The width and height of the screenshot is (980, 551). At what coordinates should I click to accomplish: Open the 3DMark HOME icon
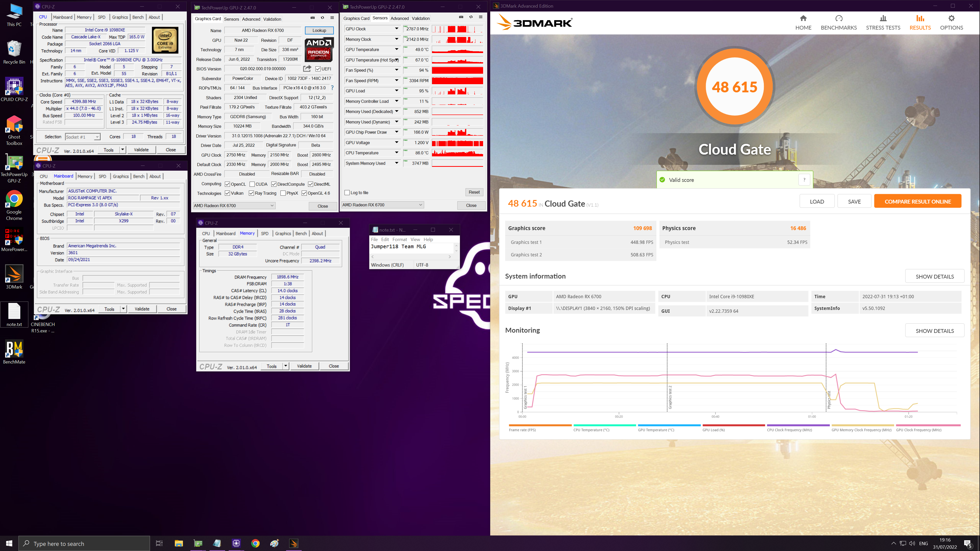tap(803, 23)
